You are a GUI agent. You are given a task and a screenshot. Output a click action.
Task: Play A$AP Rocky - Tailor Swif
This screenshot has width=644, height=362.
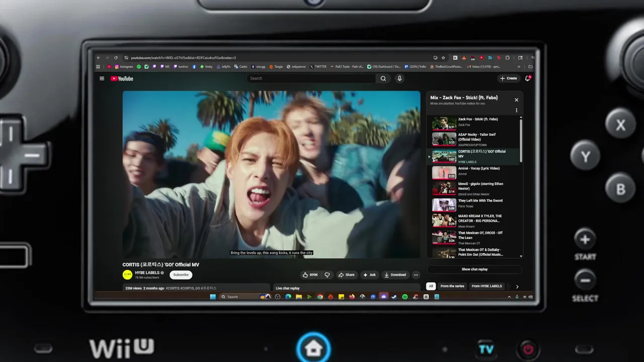coord(474,139)
